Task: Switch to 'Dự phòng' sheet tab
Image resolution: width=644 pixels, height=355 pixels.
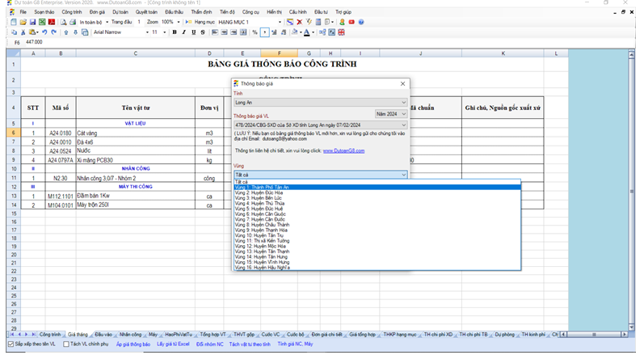Action: [x=504, y=335]
